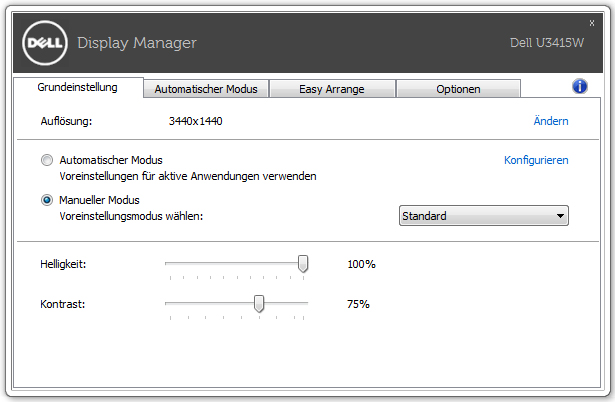Click the Ändern resolution link
This screenshot has width=615, height=402.
coord(551,121)
